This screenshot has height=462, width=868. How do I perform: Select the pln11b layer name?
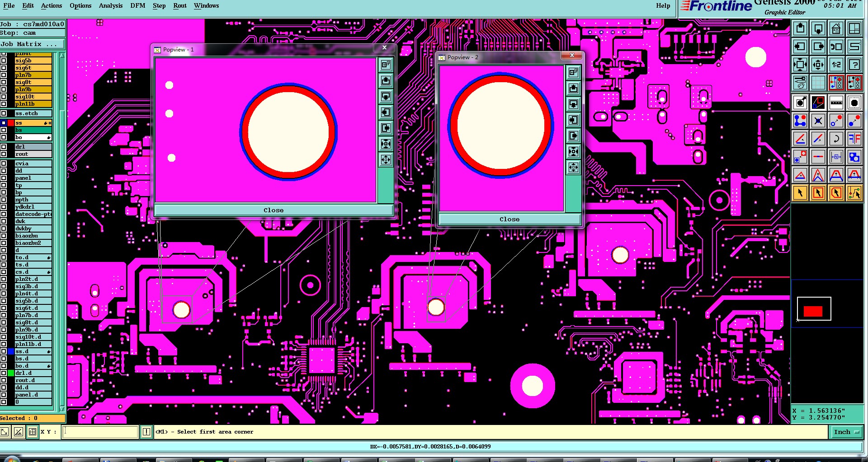click(33, 104)
